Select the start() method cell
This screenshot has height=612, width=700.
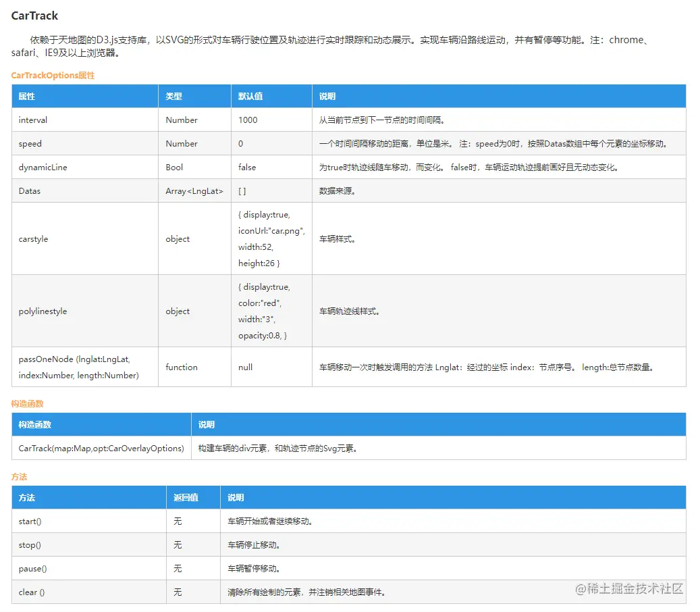[89, 521]
